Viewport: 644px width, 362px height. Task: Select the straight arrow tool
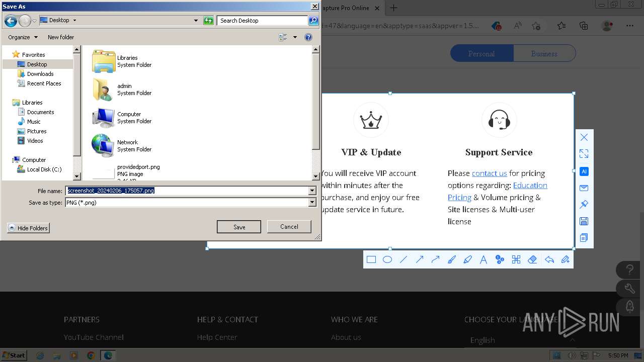click(x=420, y=259)
